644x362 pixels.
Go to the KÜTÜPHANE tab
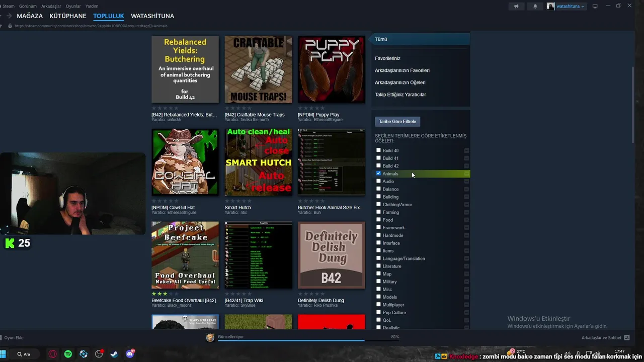coord(68,16)
